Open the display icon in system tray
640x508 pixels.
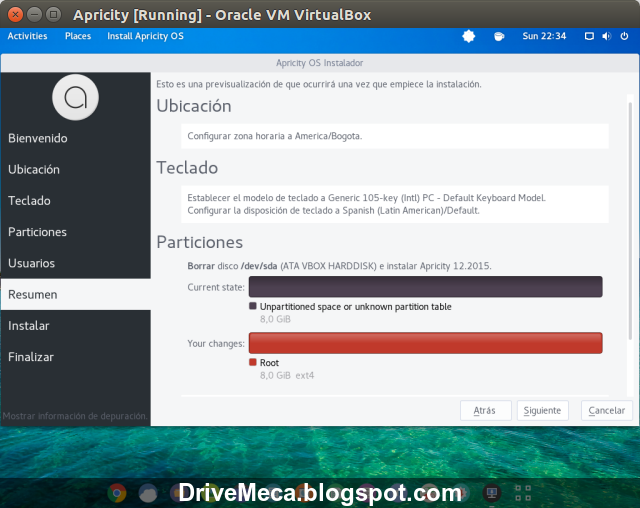pyautogui.click(x=589, y=36)
